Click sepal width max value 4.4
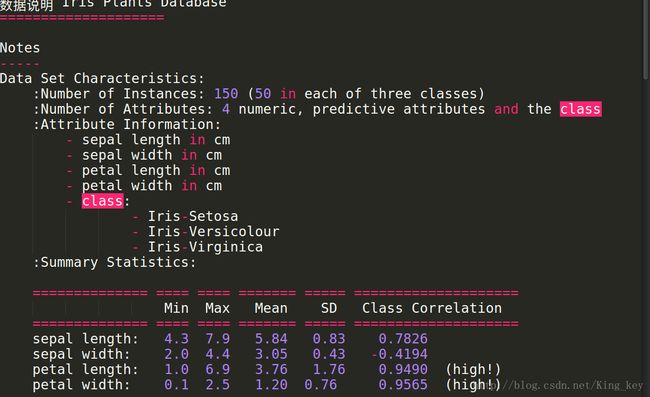 tap(217, 354)
